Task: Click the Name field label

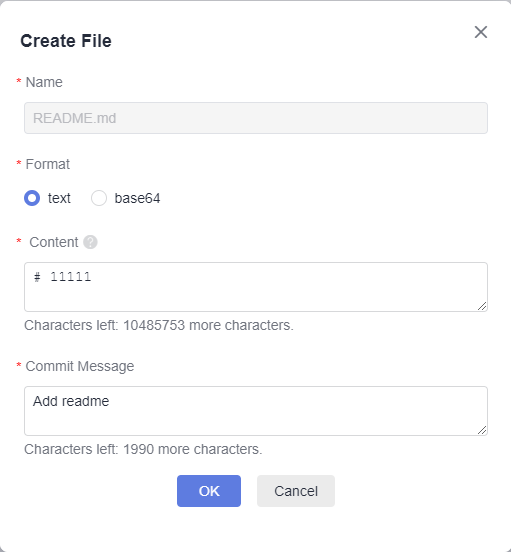Action: (44, 82)
